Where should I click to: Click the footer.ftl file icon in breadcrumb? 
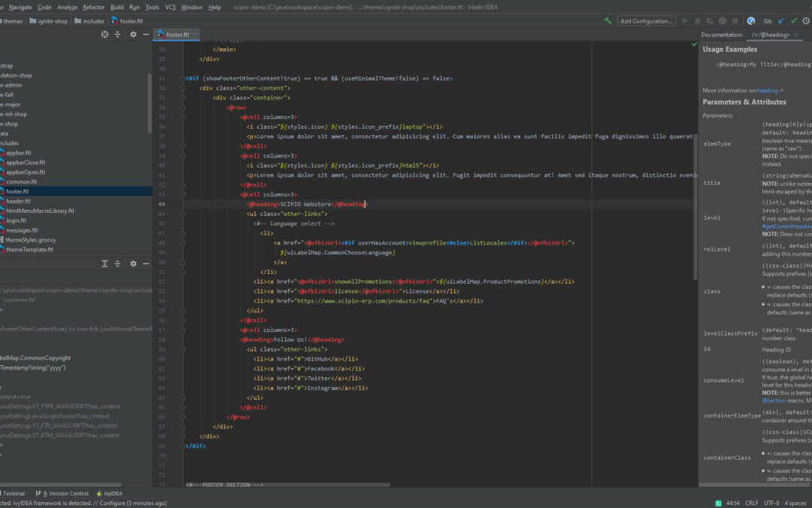[x=115, y=21]
